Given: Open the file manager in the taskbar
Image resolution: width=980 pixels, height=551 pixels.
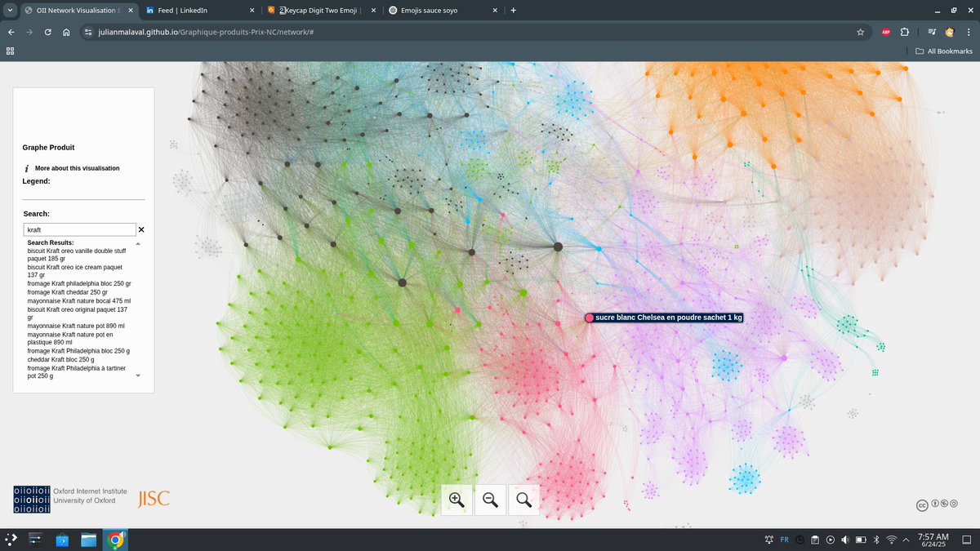Looking at the screenshot, I should coord(88,540).
